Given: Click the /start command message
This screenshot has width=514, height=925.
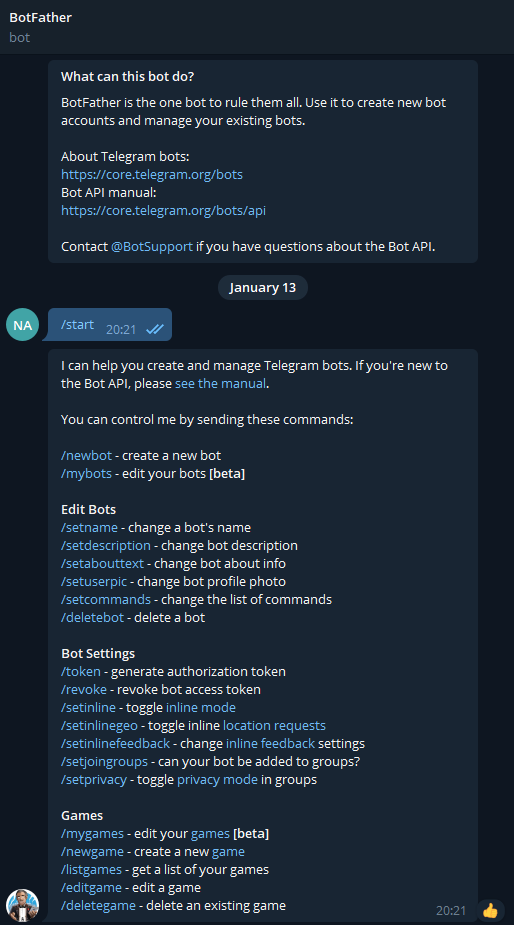Looking at the screenshot, I should [77, 324].
